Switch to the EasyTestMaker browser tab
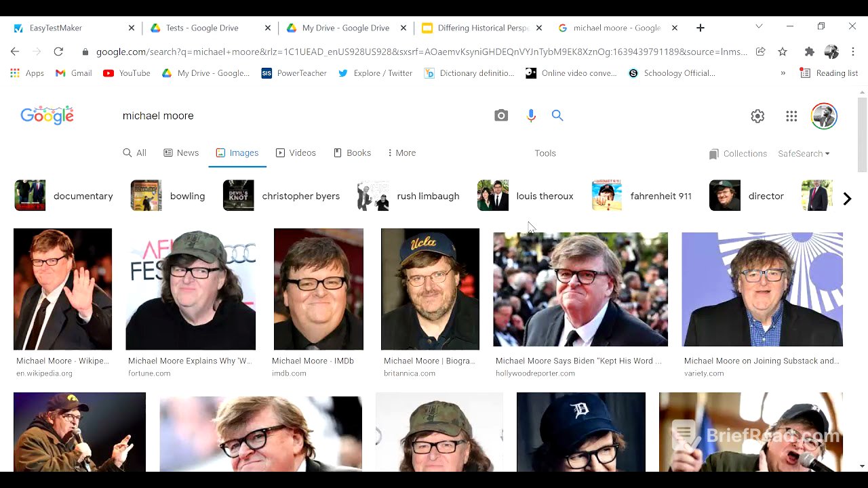Screen dimensions: 868x488 pos(56,28)
